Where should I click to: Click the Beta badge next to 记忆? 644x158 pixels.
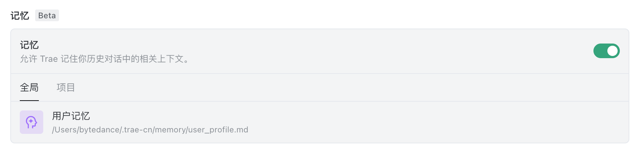47,15
